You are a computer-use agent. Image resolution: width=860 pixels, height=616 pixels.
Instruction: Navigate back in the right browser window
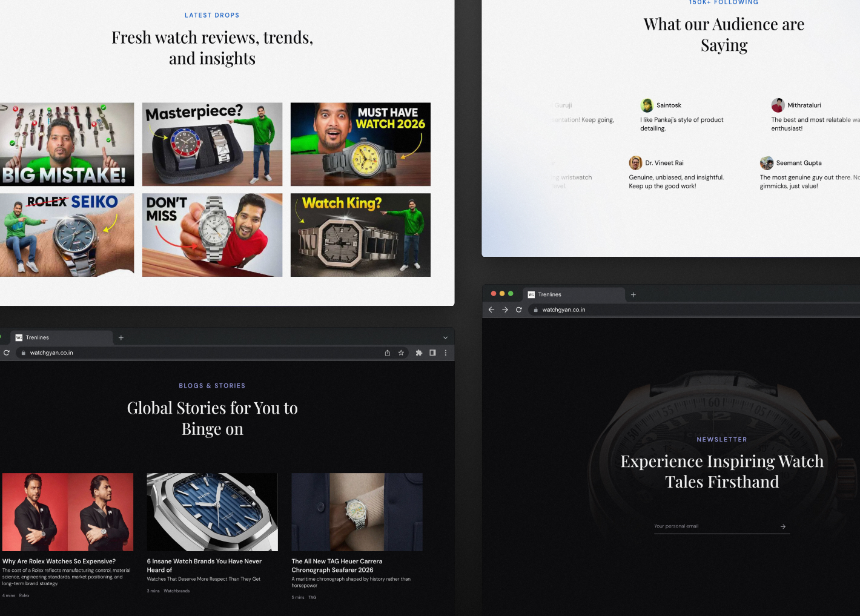pyautogui.click(x=491, y=310)
